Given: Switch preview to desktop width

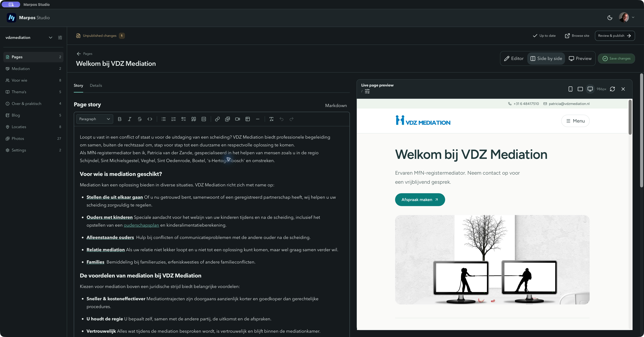Looking at the screenshot, I should (x=590, y=89).
